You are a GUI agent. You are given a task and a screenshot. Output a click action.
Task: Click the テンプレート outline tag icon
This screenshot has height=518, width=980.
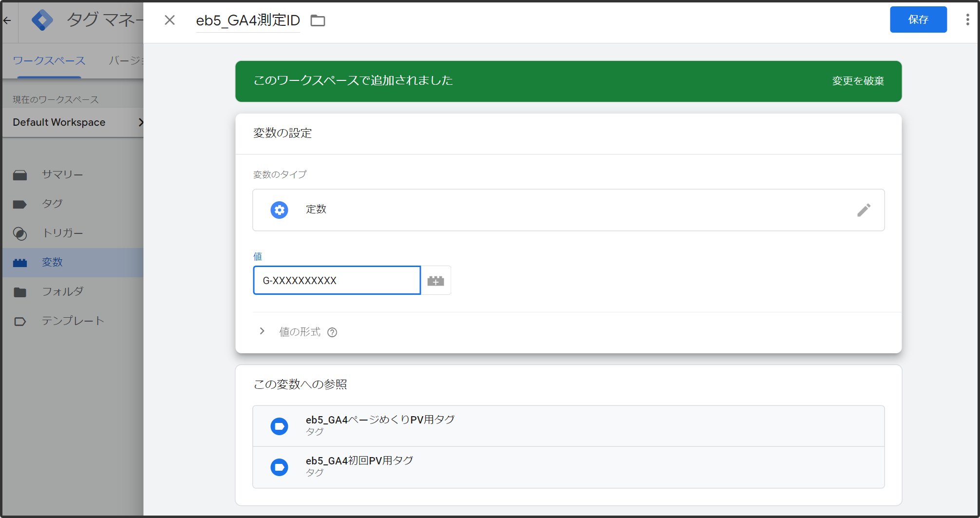point(20,321)
